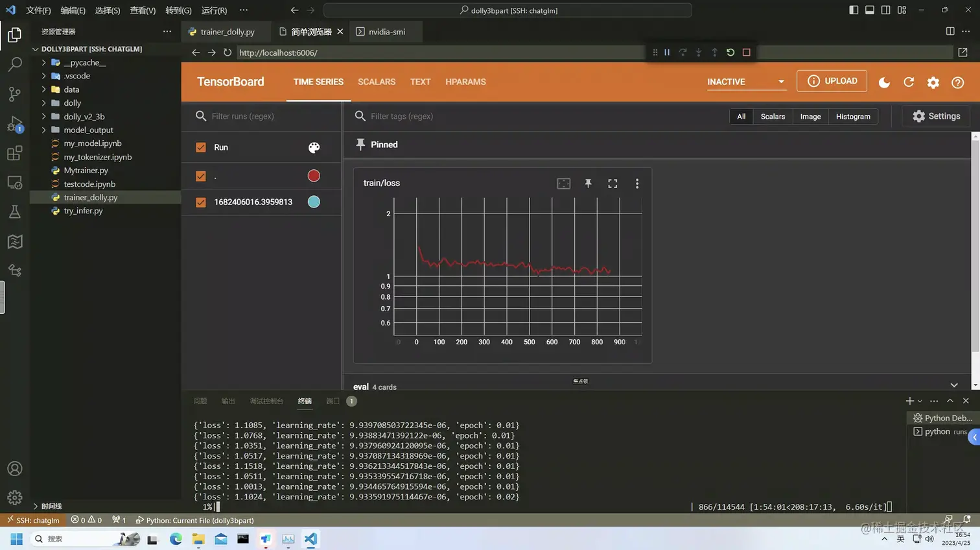This screenshot has height=550, width=980.
Task: Click the UPLOAD button
Action: pos(832,81)
